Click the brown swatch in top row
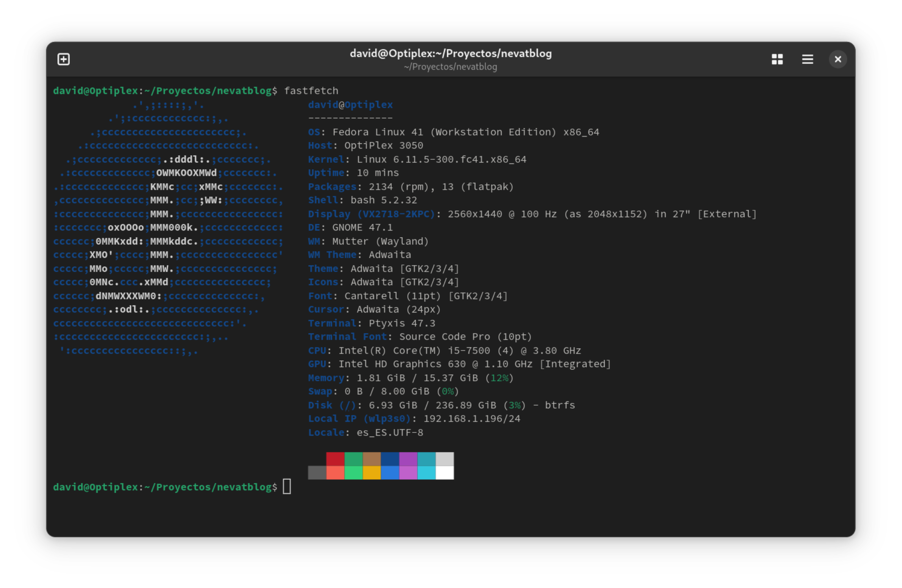Viewport: 902px width, 588px height. (x=372, y=459)
